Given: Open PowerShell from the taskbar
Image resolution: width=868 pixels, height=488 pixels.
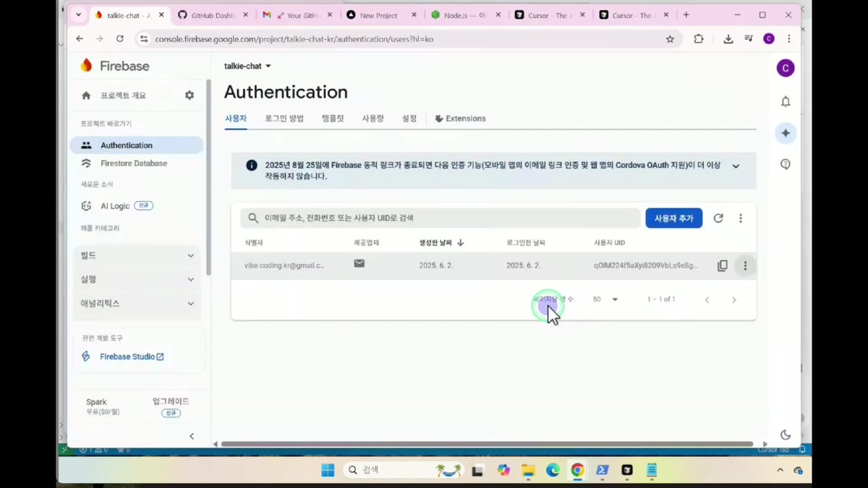Looking at the screenshot, I should pos(602,471).
